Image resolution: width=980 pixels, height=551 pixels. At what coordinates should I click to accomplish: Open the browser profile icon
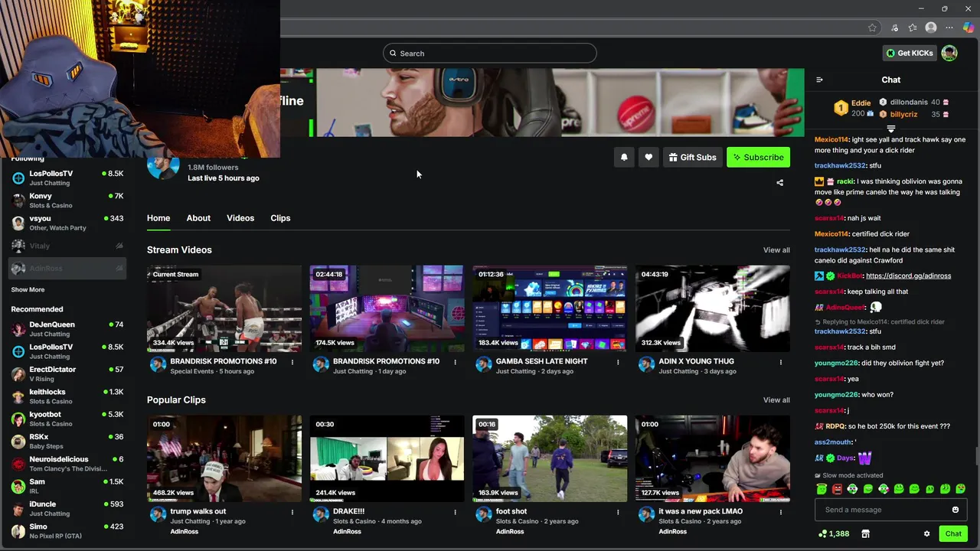931,28
